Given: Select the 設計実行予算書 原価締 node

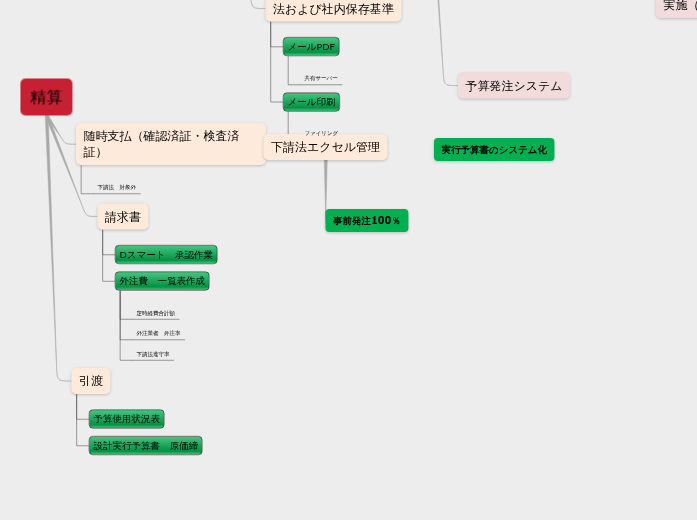Looking at the screenshot, I should click(146, 446).
